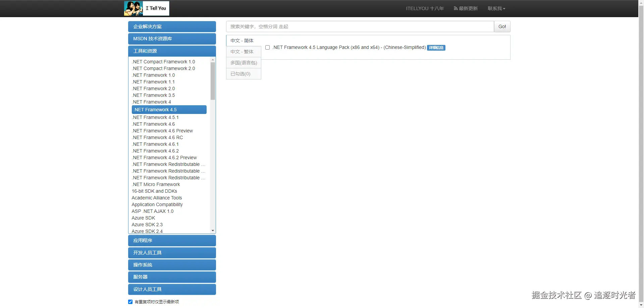Click the list scrollbar down arrow
Image resolution: width=644 pixels, height=308 pixels.
click(x=213, y=231)
